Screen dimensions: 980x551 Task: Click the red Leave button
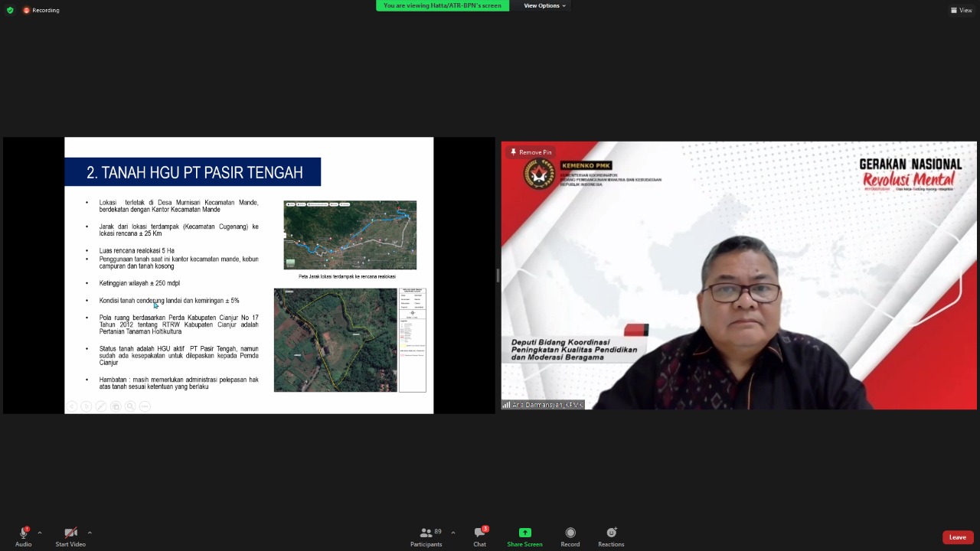tap(957, 537)
